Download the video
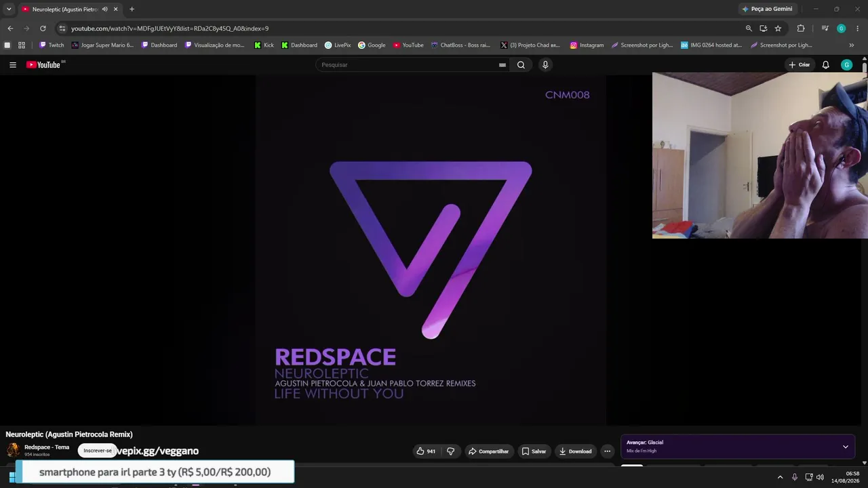Screen dimensions: 868x488 (x=575, y=451)
